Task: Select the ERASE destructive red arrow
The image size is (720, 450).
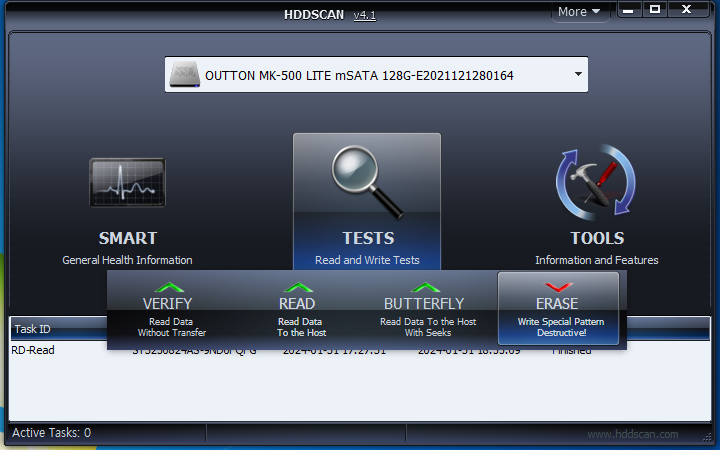Action: [x=557, y=288]
